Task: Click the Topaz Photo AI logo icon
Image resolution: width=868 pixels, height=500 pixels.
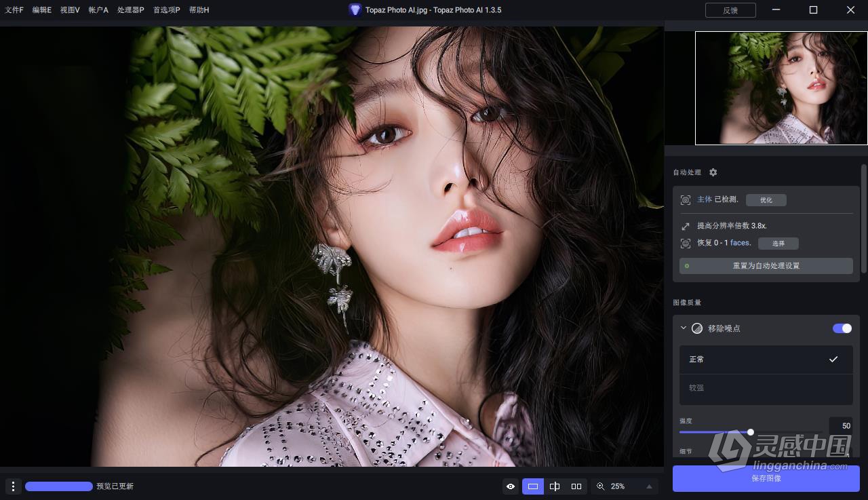Action: (355, 10)
